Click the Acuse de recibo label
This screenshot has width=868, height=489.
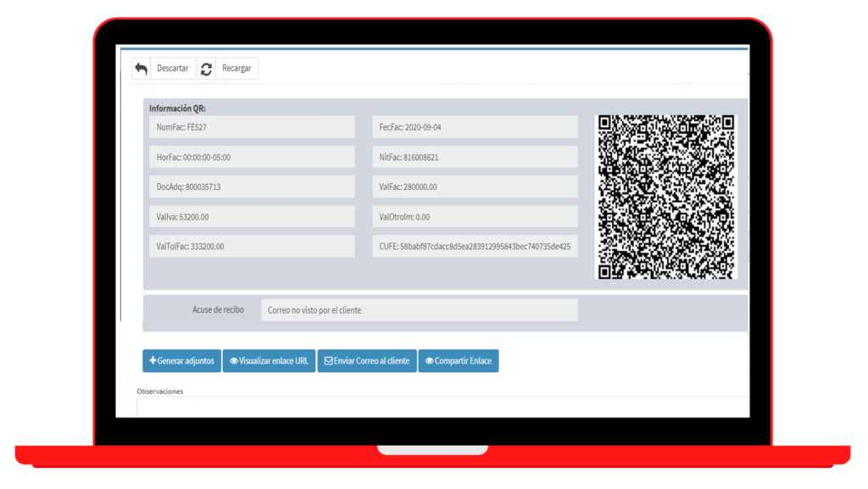218,310
